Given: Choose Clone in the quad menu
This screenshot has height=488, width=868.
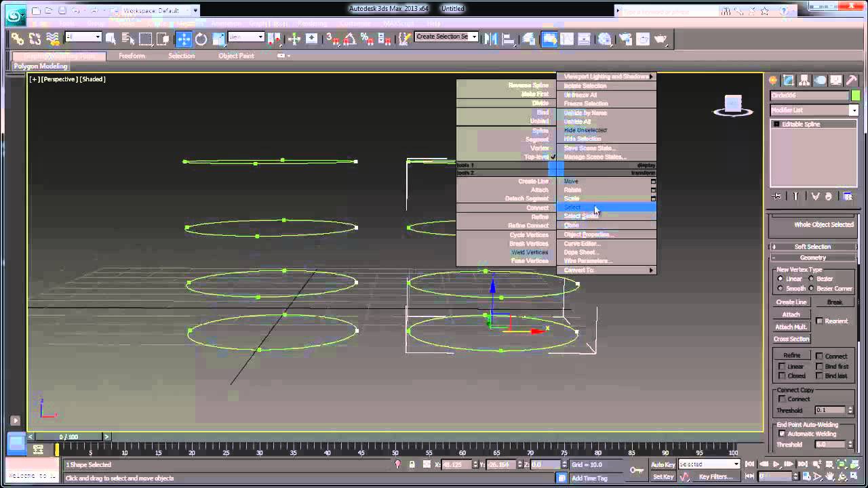Looking at the screenshot, I should pyautogui.click(x=606, y=225).
